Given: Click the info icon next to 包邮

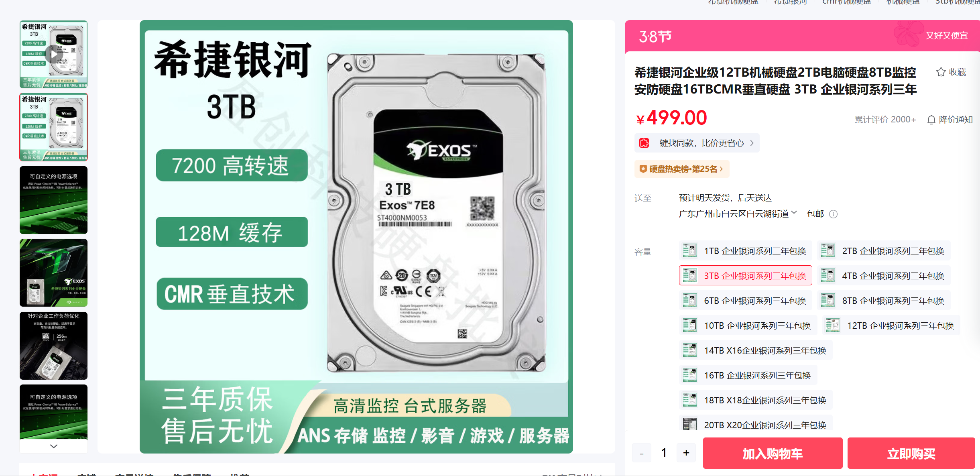Looking at the screenshot, I should point(834,214).
